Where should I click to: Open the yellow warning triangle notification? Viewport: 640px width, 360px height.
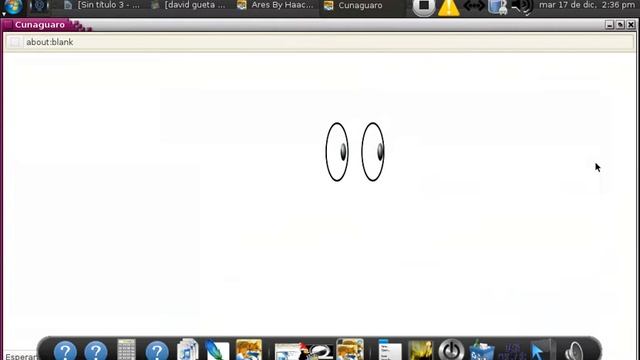tap(449, 7)
